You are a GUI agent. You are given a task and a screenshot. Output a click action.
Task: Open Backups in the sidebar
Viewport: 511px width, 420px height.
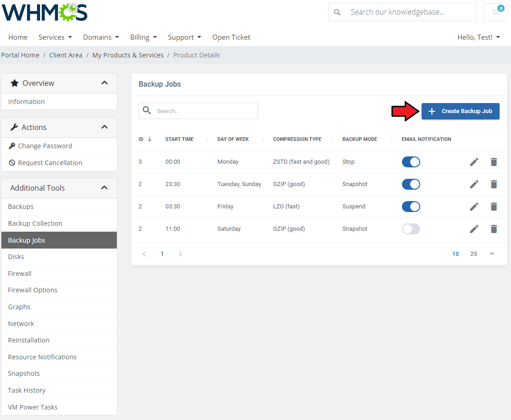pyautogui.click(x=59, y=207)
